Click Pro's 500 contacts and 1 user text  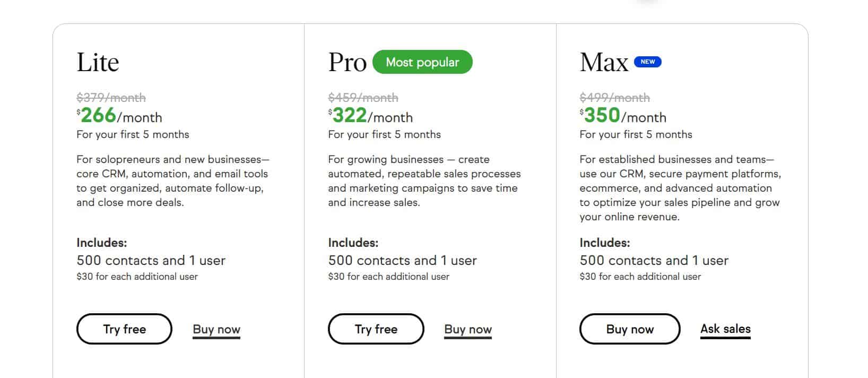(x=403, y=260)
